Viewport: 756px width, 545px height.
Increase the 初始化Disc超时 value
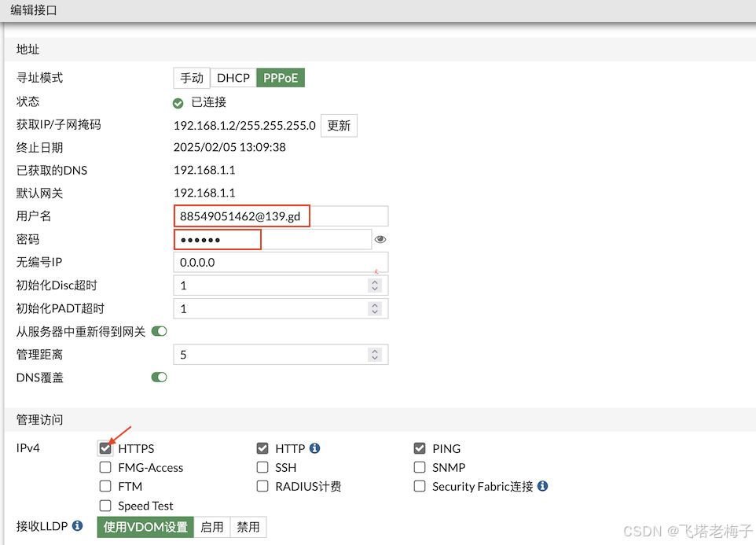coord(375,282)
